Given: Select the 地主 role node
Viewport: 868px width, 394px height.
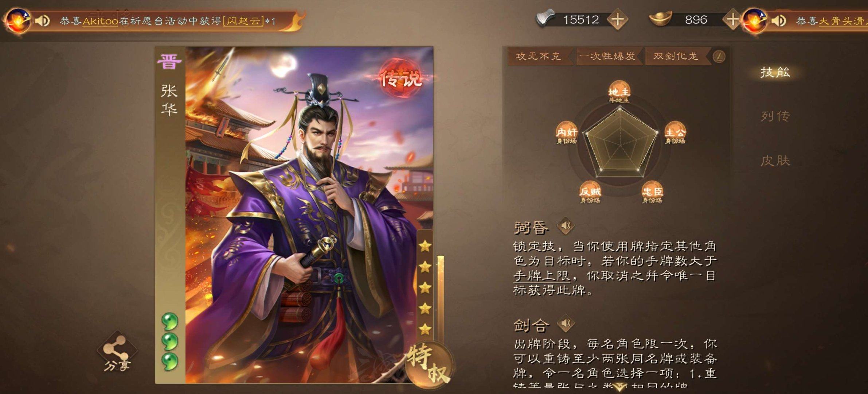Looking at the screenshot, I should (619, 92).
